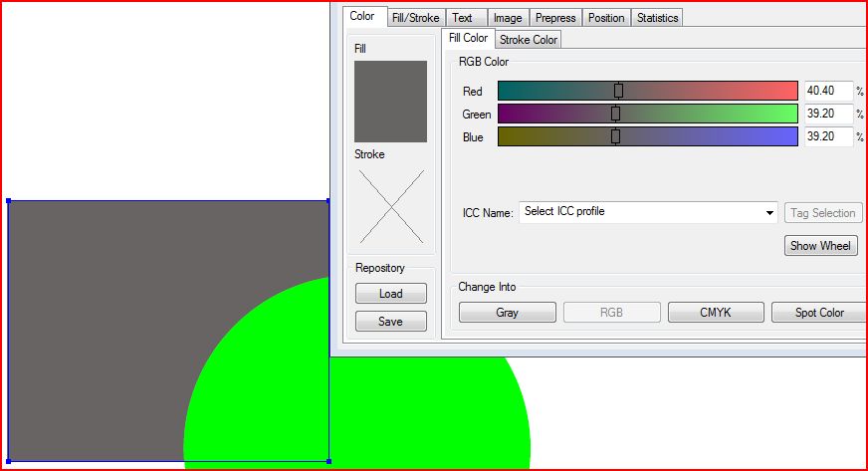
Task: Click the Green percentage value field
Action: click(829, 114)
